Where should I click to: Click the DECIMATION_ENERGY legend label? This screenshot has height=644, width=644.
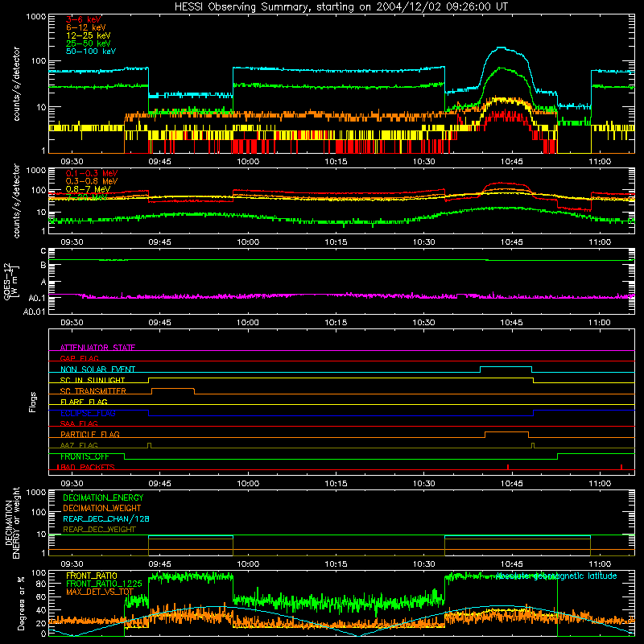pyautogui.click(x=103, y=497)
